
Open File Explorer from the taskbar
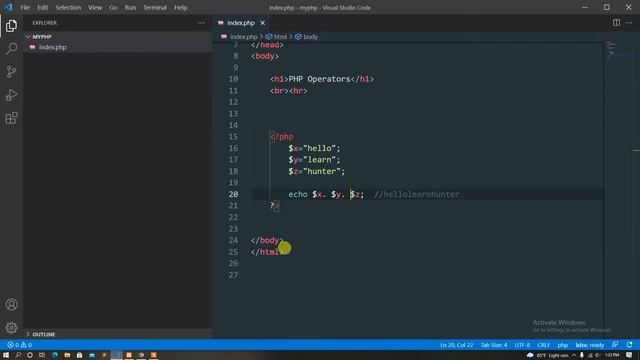point(67,355)
